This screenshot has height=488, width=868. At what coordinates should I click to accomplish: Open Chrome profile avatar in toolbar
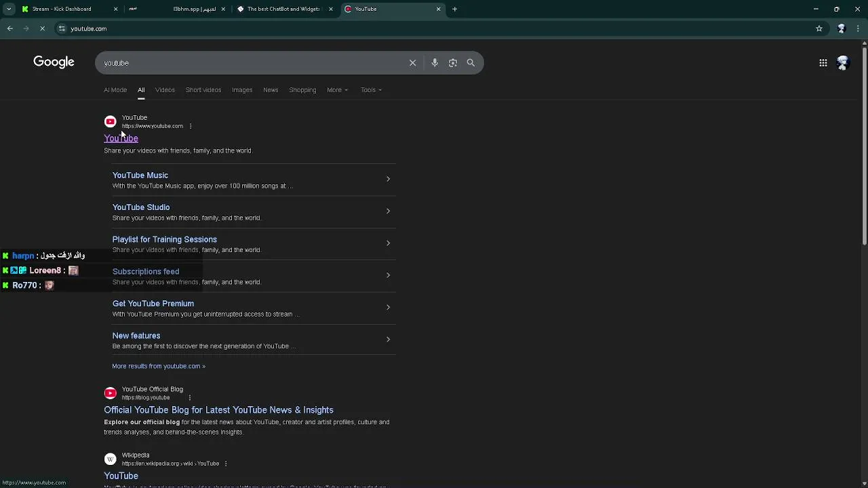click(x=842, y=28)
